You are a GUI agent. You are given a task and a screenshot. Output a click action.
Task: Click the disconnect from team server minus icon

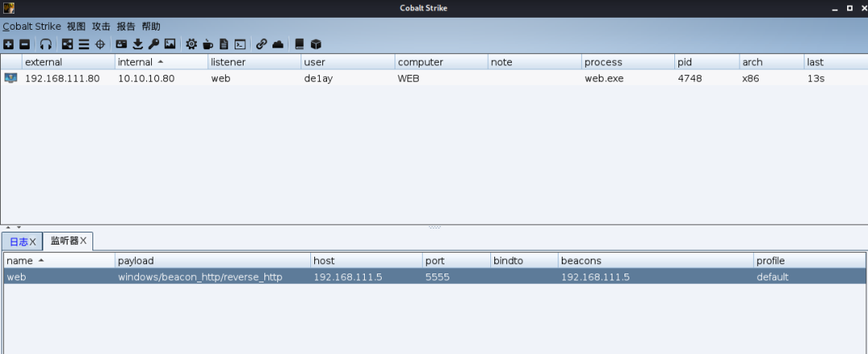[x=25, y=44]
